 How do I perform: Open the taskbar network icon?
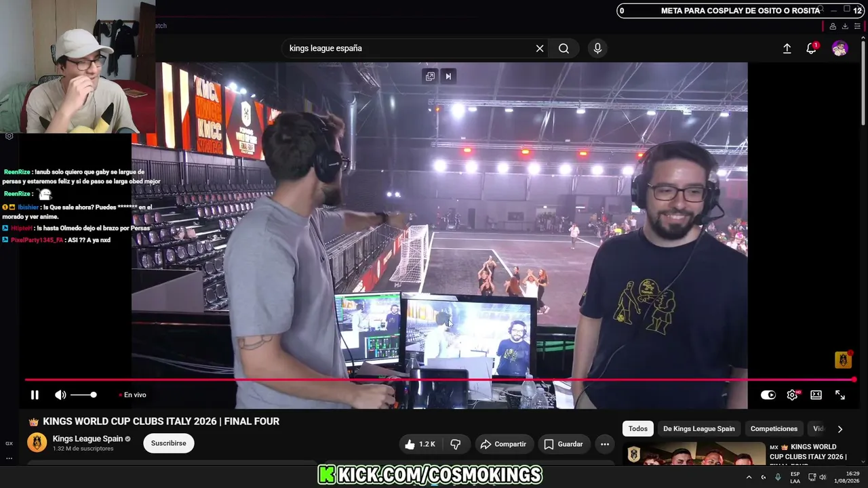(811, 477)
